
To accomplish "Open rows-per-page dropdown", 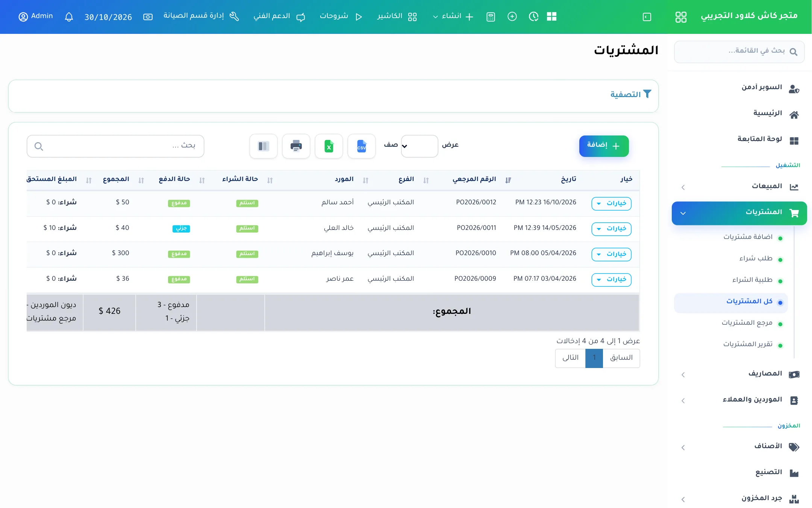I will 419,146.
